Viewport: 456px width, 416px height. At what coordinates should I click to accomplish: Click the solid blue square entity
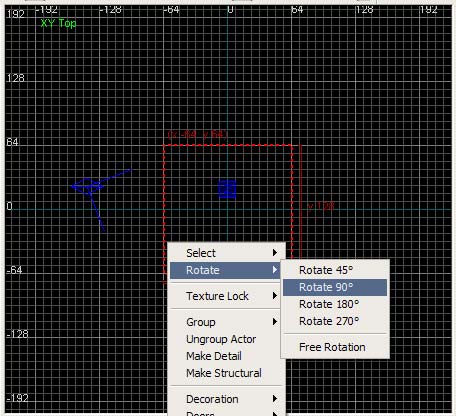(x=227, y=189)
